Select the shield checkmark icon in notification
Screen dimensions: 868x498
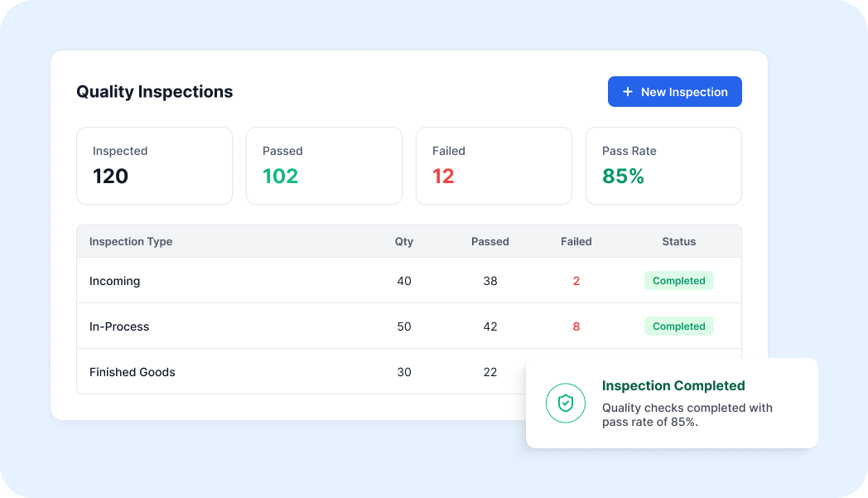[x=565, y=404]
